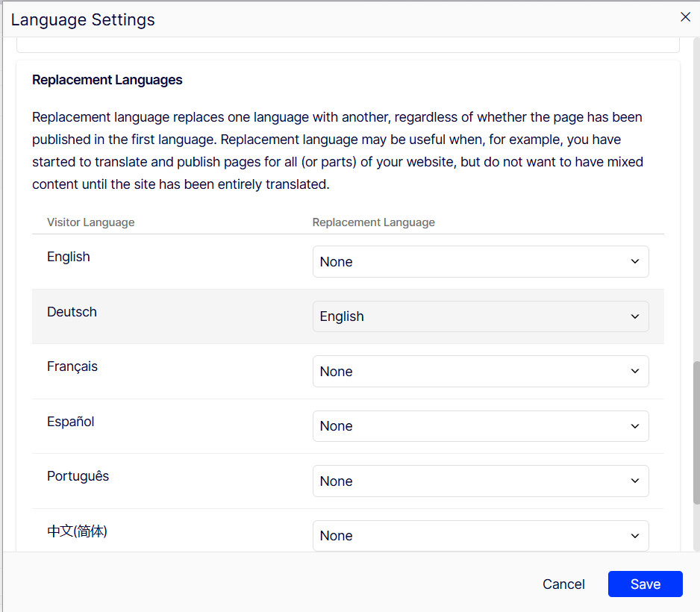Save the language settings

pyautogui.click(x=645, y=584)
